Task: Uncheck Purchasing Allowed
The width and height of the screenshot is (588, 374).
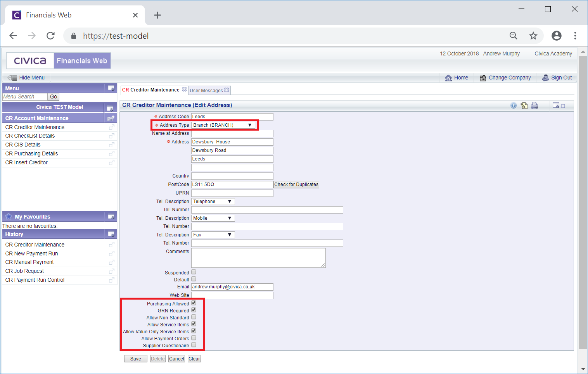Action: tap(194, 303)
